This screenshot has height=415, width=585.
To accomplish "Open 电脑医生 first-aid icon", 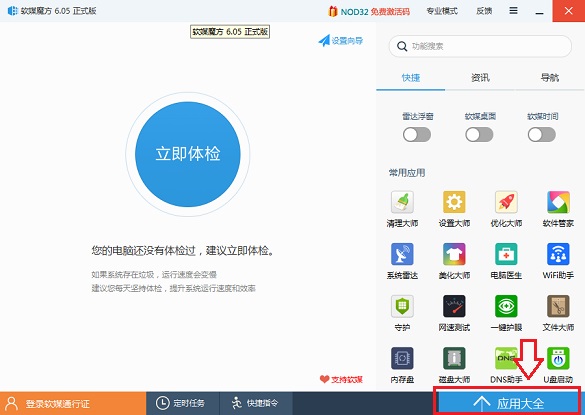I will (x=506, y=254).
